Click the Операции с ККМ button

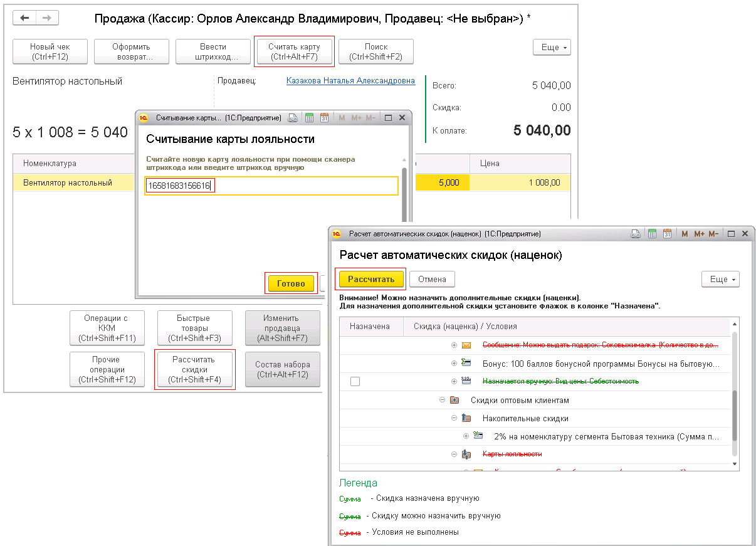pos(107,328)
